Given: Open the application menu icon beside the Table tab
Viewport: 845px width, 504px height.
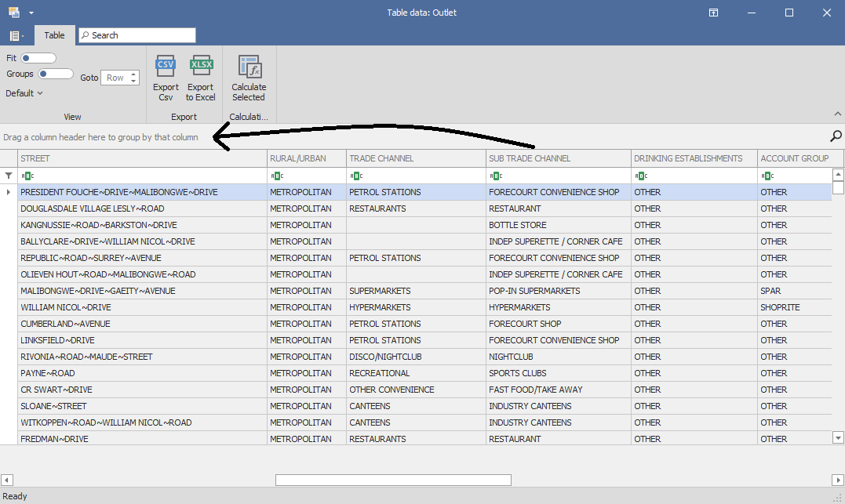Looking at the screenshot, I should 16,36.
